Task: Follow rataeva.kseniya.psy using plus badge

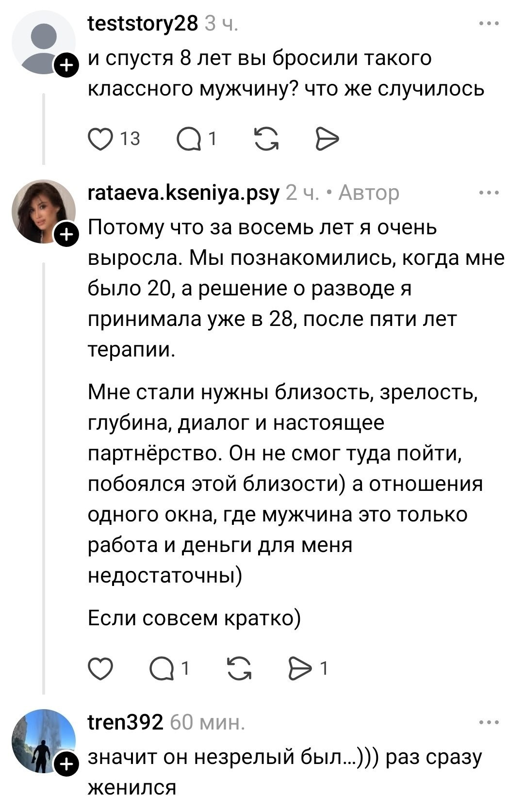Action: tap(65, 235)
